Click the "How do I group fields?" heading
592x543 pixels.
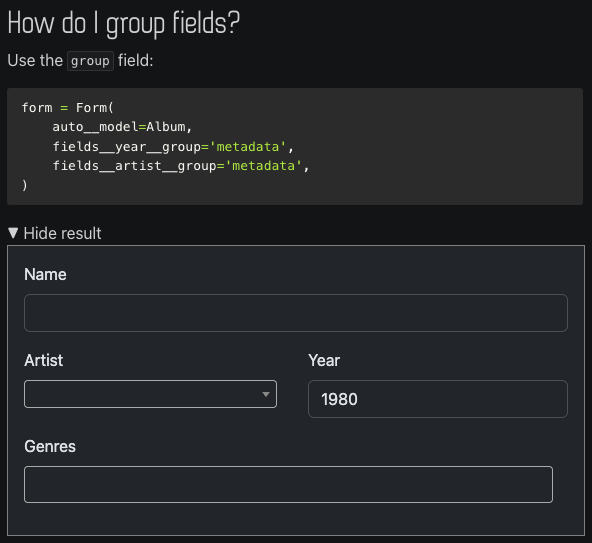(123, 24)
